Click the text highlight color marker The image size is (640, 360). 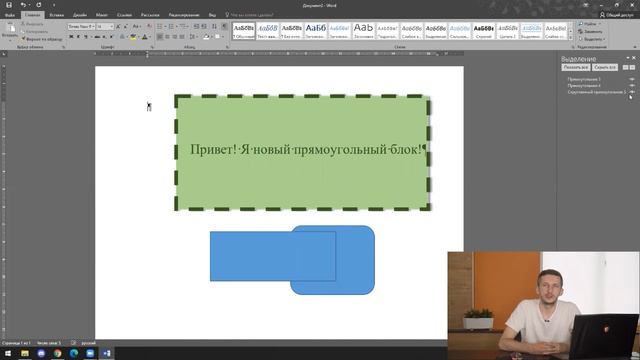[x=133, y=37]
